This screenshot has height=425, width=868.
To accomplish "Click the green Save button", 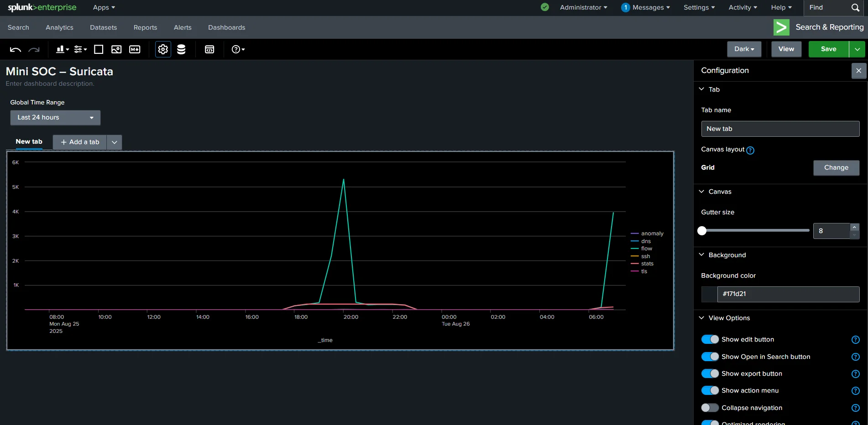I will coord(828,49).
